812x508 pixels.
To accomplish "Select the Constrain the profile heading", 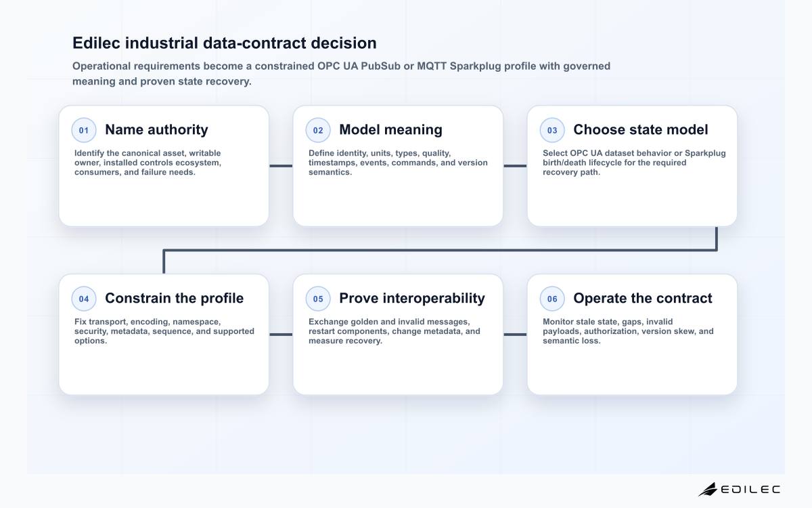I will point(174,298).
